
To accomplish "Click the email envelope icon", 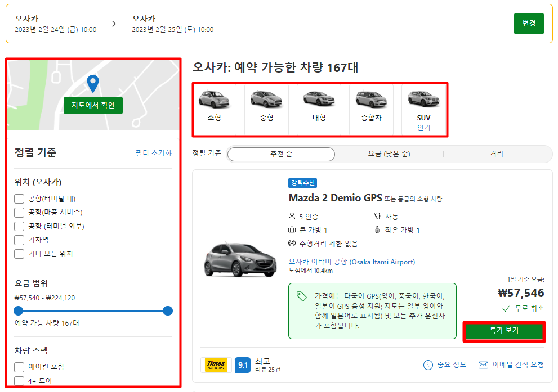I will 483,364.
